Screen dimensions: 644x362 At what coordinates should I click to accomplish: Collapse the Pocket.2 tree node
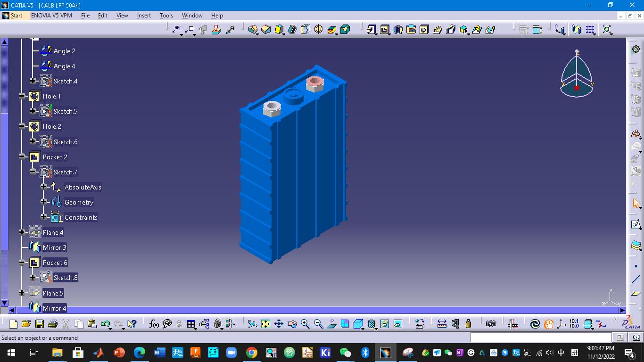[22, 156]
